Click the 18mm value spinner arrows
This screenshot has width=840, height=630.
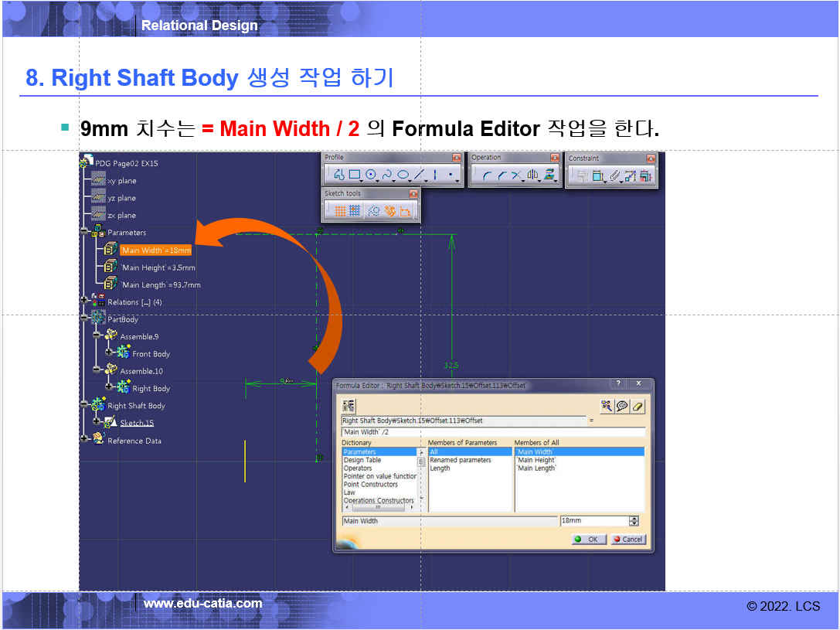click(x=634, y=522)
